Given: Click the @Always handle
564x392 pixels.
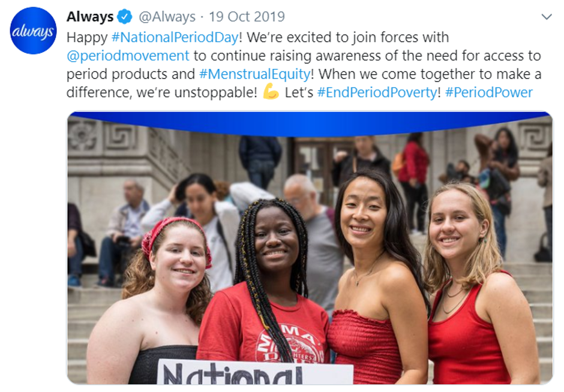Looking at the screenshot, I should 167,17.
